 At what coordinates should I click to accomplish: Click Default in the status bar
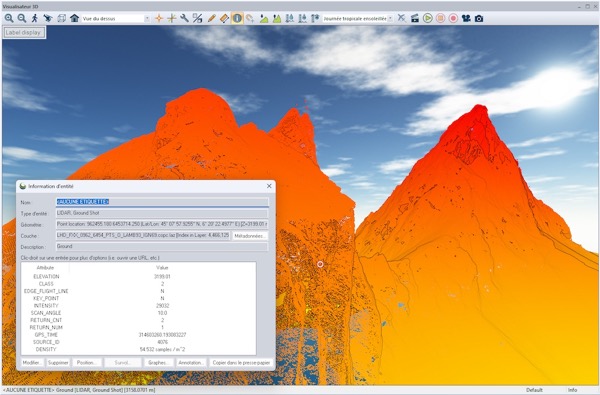tap(534, 390)
